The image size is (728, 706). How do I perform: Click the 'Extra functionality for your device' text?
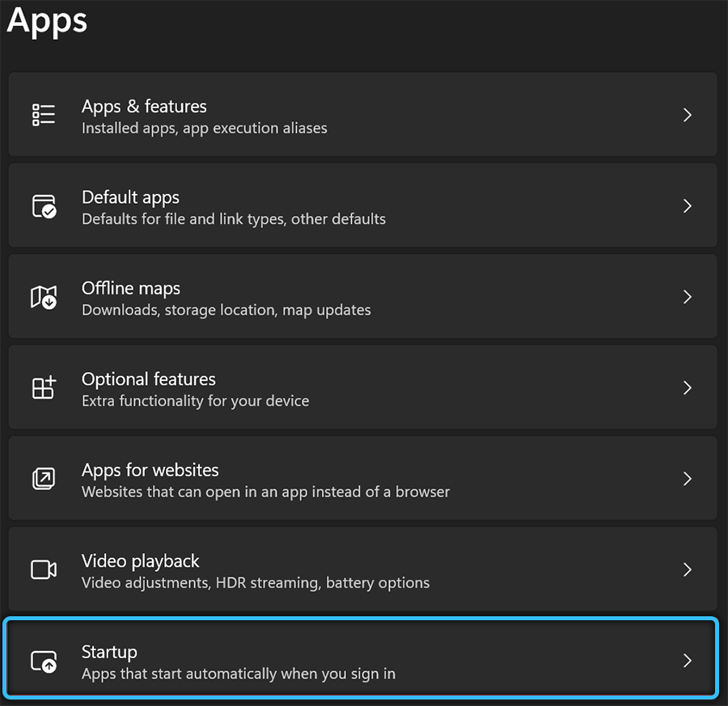(x=195, y=401)
